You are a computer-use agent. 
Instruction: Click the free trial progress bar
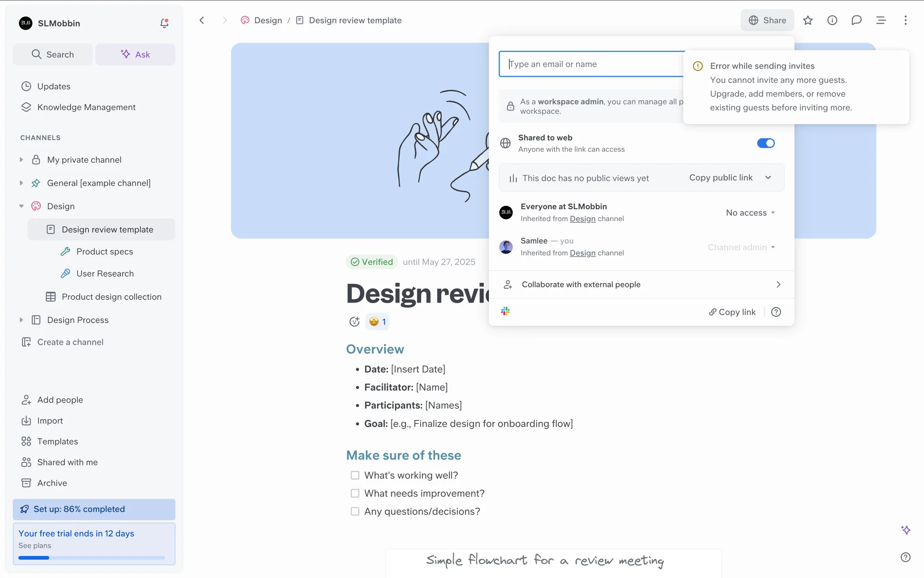click(91, 558)
